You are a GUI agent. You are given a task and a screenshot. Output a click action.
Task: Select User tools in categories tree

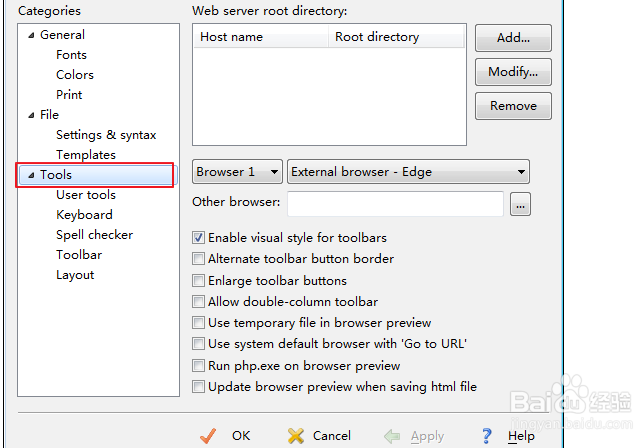point(86,195)
